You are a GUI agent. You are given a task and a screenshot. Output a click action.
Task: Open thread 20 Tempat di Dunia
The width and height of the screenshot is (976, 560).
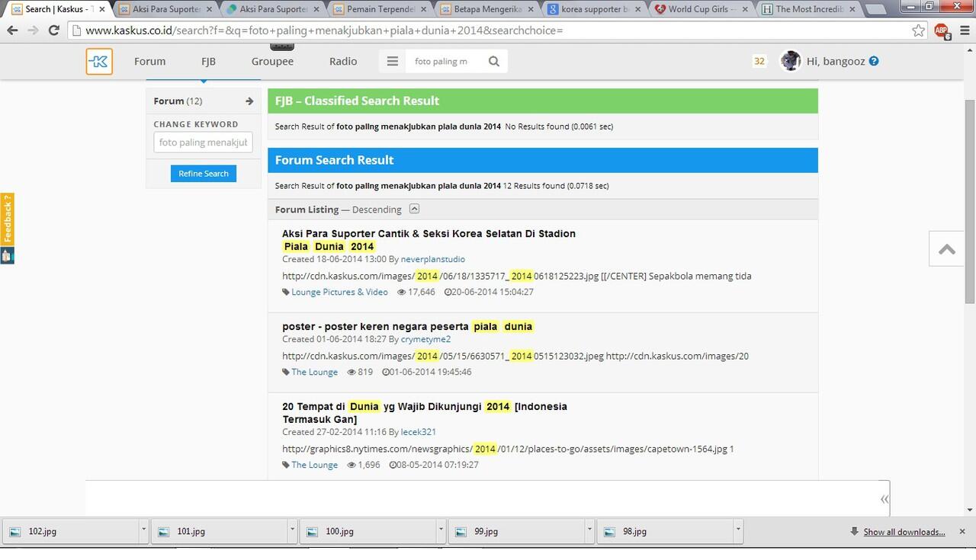(x=425, y=413)
